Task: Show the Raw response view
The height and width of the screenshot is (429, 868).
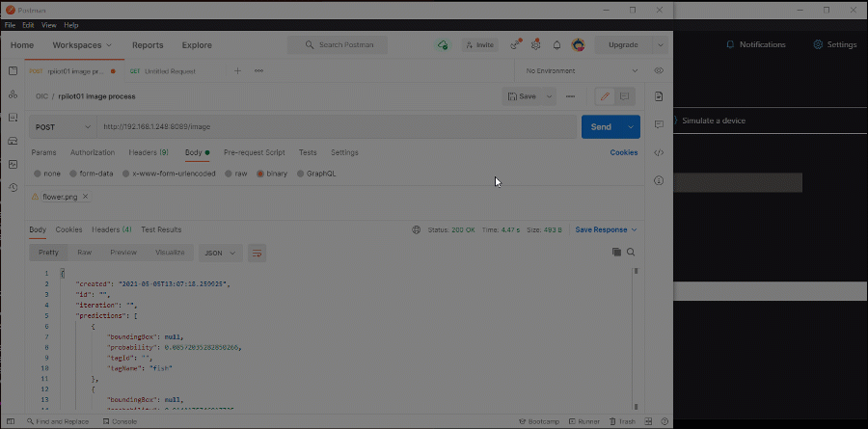Action: [x=85, y=253]
